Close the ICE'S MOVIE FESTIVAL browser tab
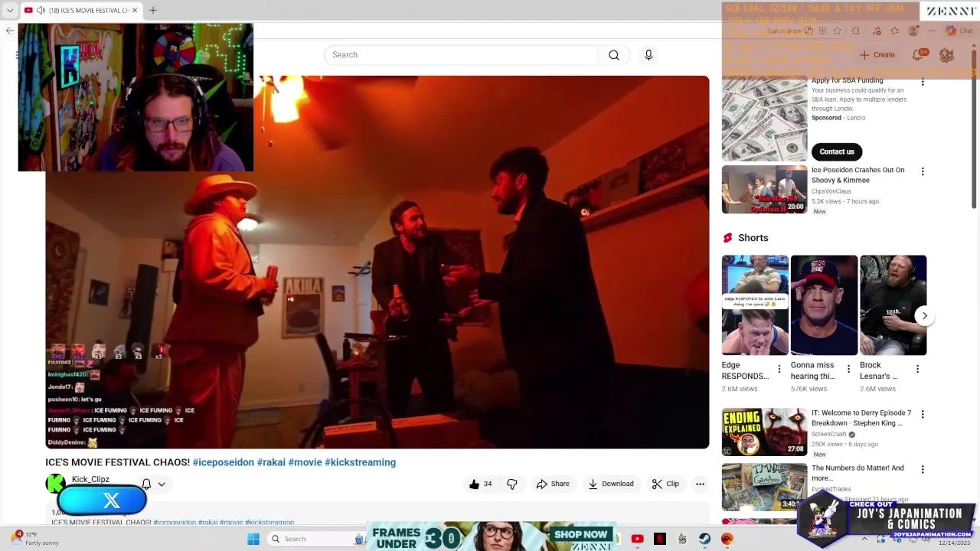 135,10
